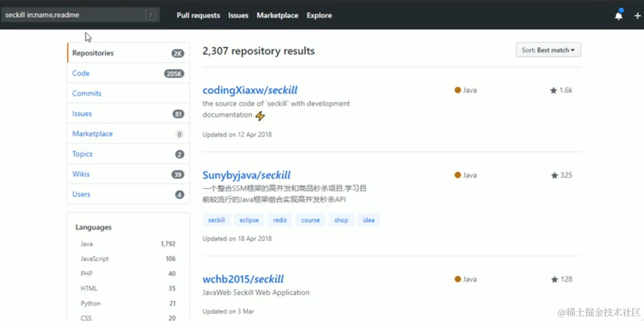This screenshot has width=644, height=321.
Task: Filter results by JavaScript language
Action: 128,259
